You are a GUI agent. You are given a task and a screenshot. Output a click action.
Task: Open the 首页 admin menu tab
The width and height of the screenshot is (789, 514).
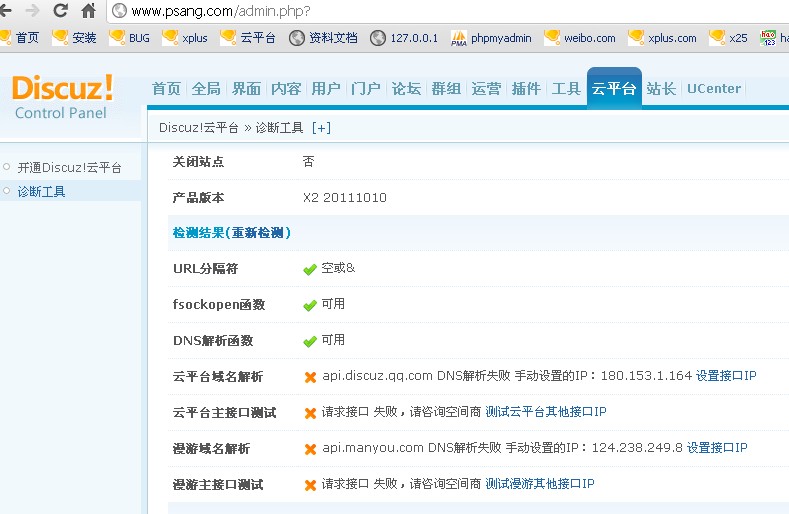tap(167, 89)
